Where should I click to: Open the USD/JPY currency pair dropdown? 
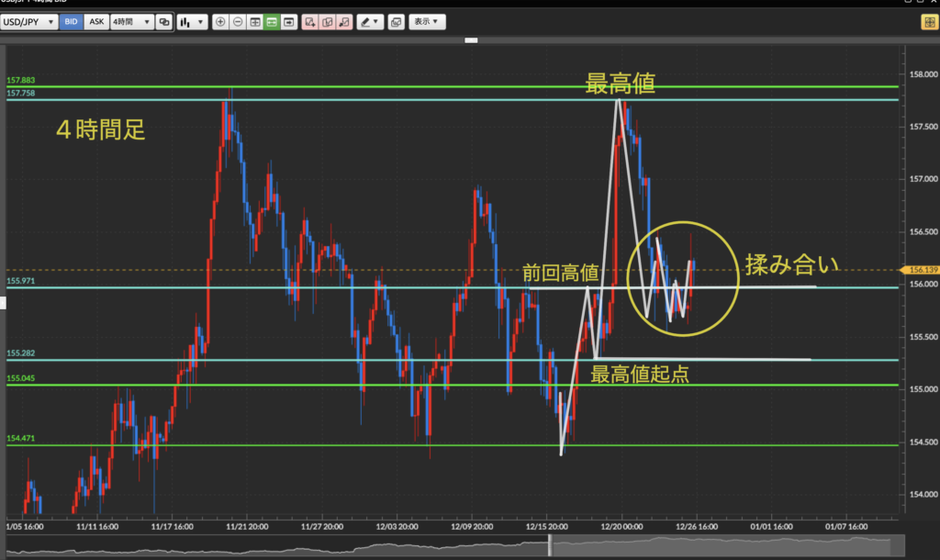[29, 21]
